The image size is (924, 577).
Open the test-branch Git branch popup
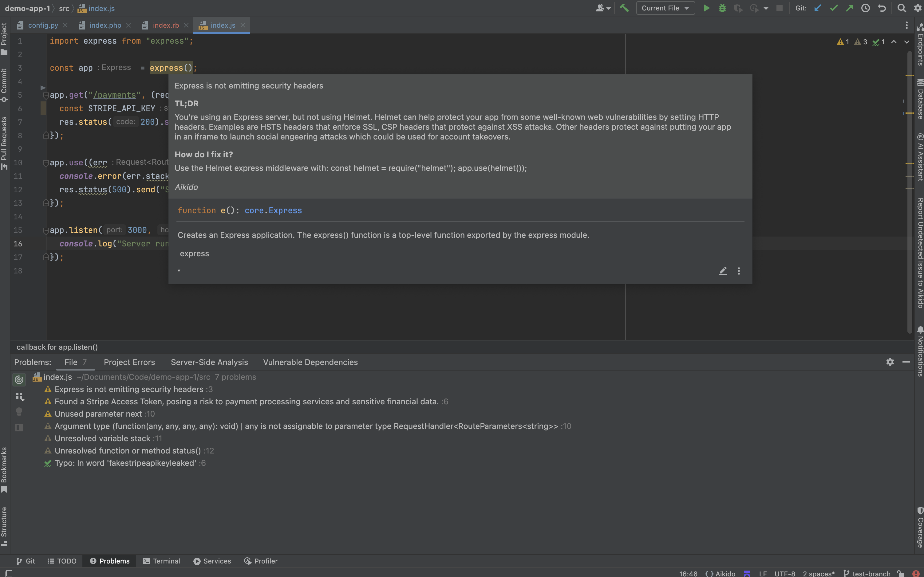(x=867, y=573)
